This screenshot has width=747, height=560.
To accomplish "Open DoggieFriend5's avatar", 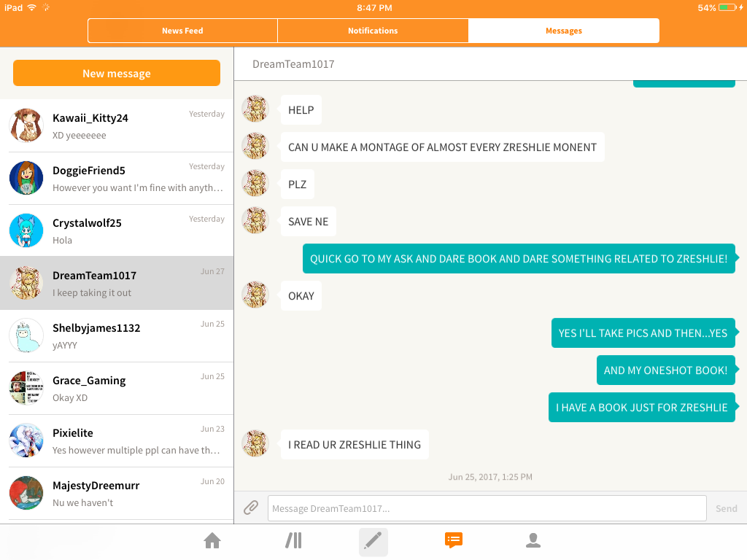I will [x=26, y=178].
